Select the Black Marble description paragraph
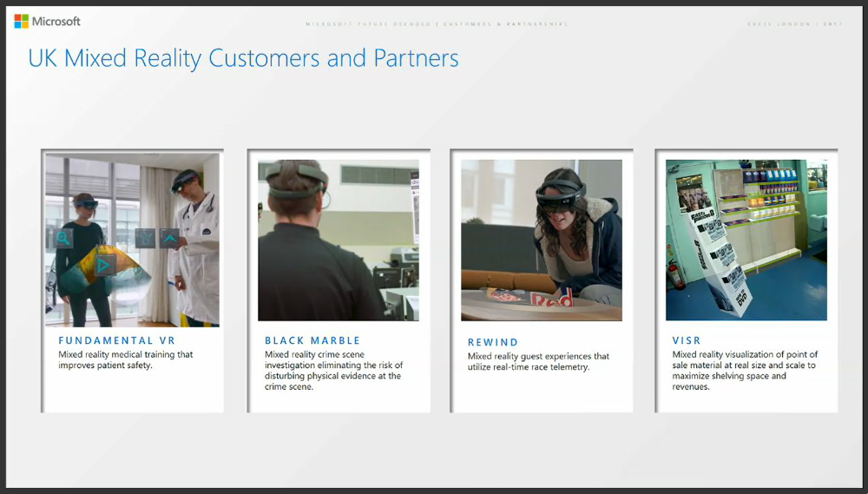The height and width of the screenshot is (494, 868). [333, 371]
